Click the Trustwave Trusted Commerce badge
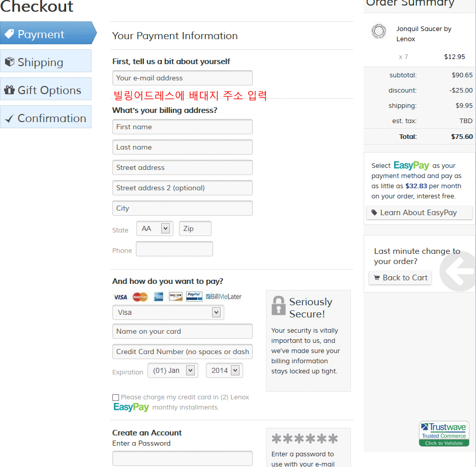Screen dimensions: 476x467 tap(444, 434)
